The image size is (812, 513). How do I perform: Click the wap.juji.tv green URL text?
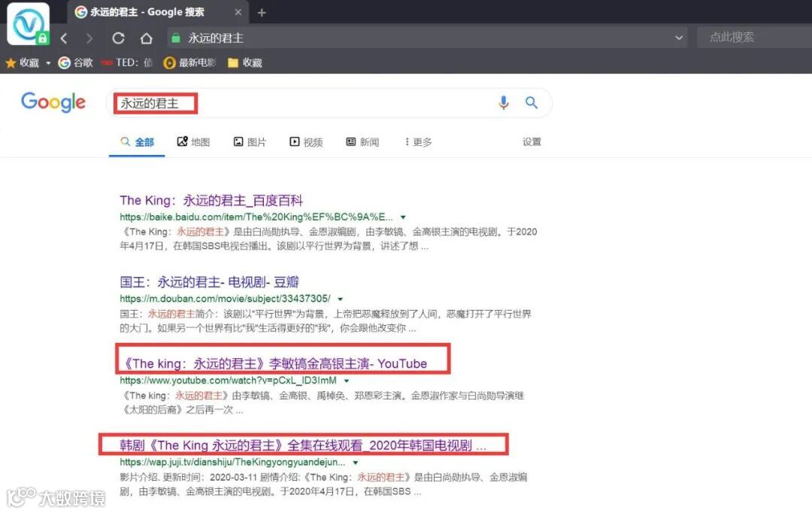[x=232, y=462]
